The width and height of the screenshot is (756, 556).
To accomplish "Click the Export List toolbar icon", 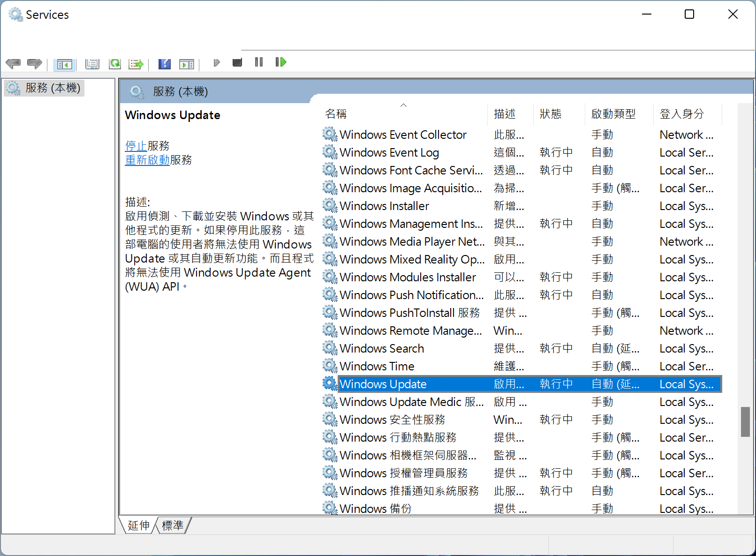I will [136, 63].
